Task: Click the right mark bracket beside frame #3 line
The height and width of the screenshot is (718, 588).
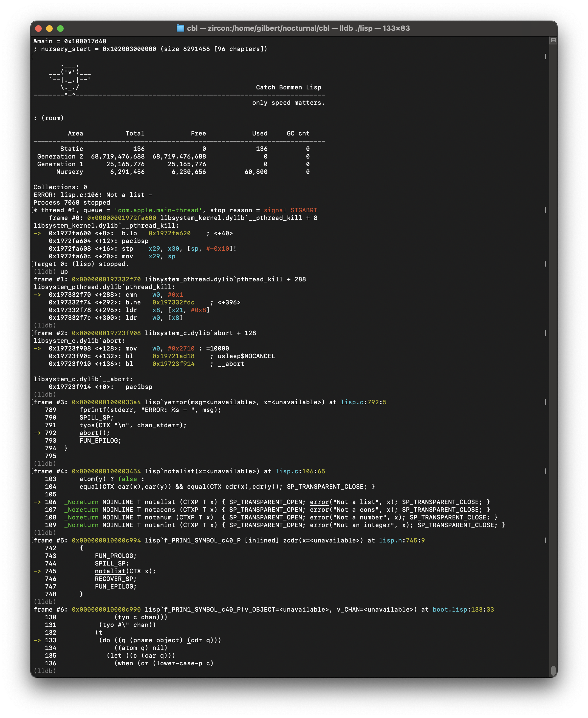Action: click(x=545, y=402)
